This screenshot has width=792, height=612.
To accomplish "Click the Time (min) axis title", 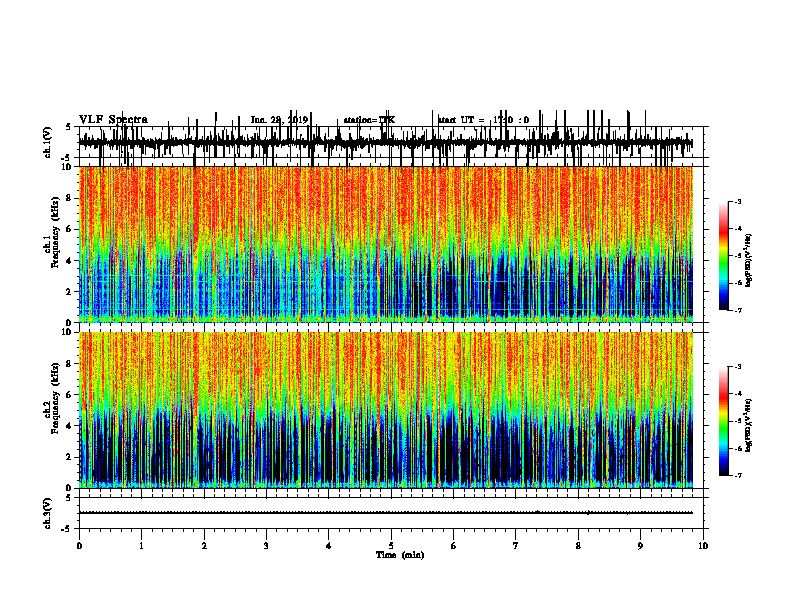I will [400, 555].
